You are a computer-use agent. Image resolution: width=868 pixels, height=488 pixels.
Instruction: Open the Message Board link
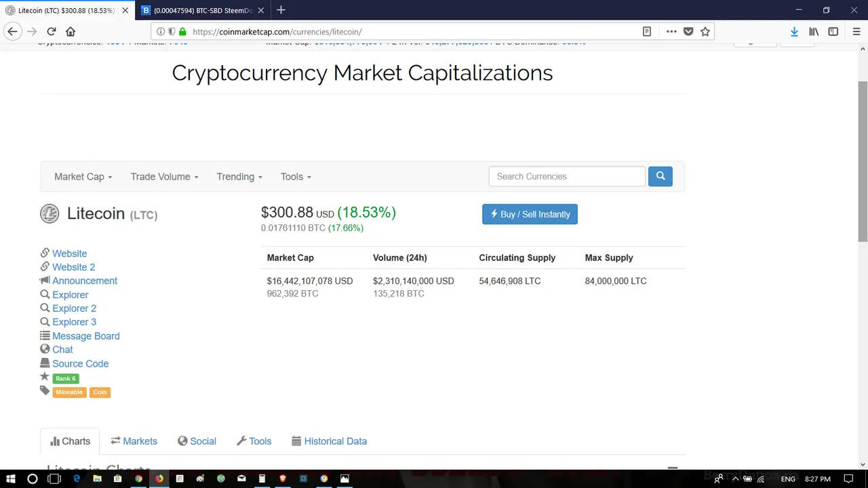85,336
